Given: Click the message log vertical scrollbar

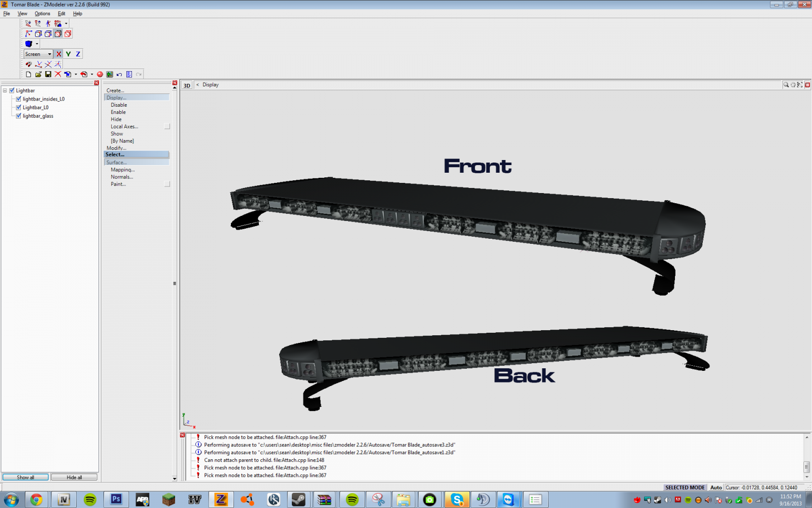Looking at the screenshot, I should point(806,466).
